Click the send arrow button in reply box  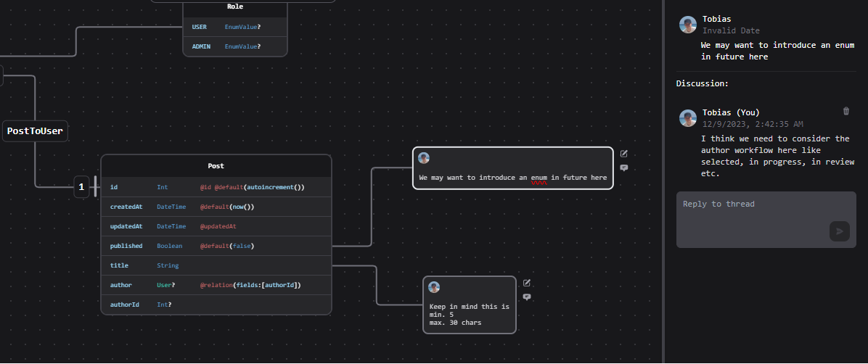[x=839, y=231]
